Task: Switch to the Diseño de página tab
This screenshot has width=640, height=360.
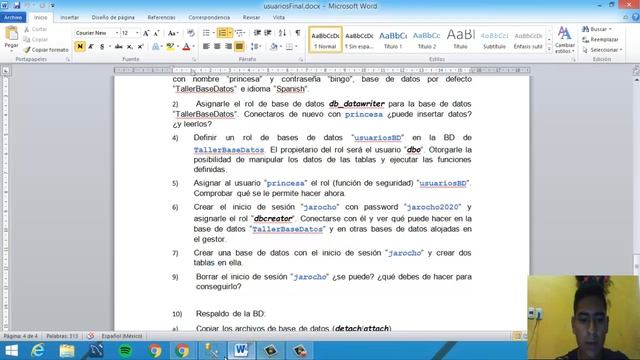Action: click(113, 18)
